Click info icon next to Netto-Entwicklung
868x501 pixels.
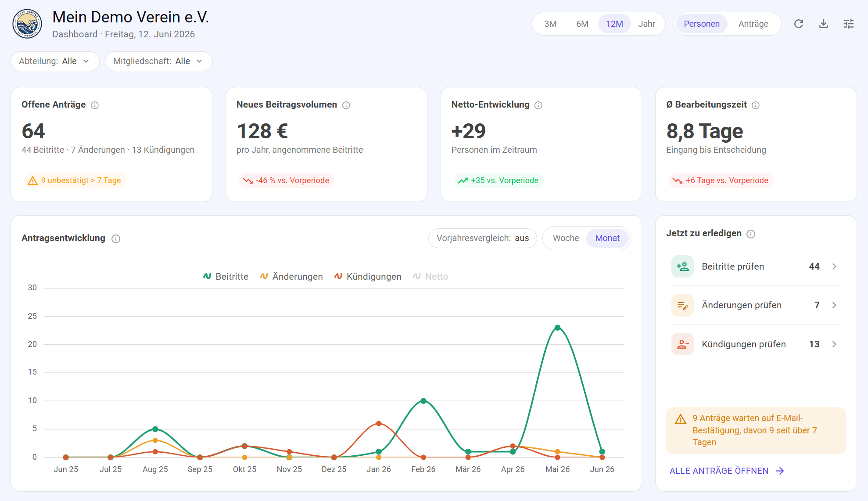click(538, 105)
